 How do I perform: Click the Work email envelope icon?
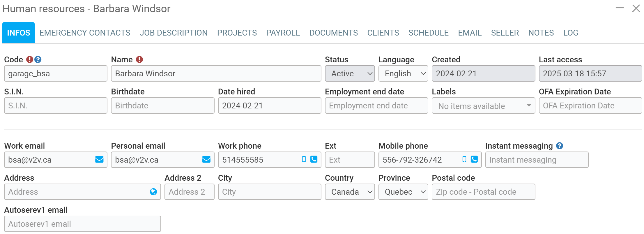(99, 159)
